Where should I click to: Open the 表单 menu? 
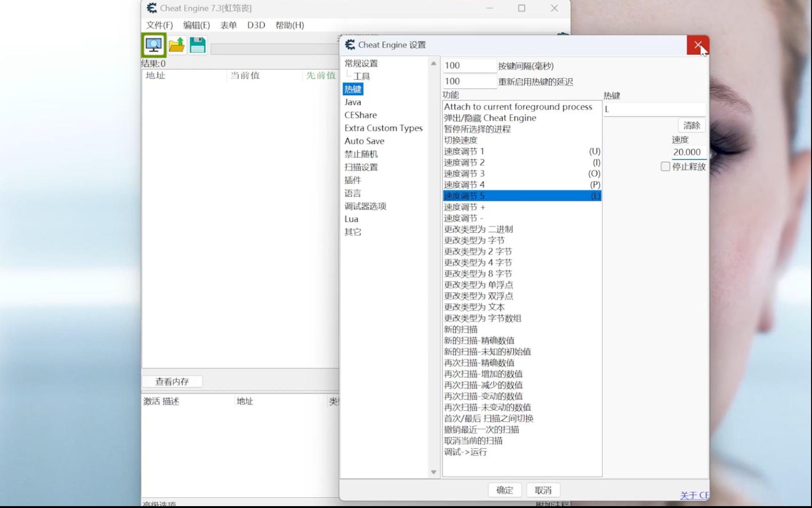point(228,25)
